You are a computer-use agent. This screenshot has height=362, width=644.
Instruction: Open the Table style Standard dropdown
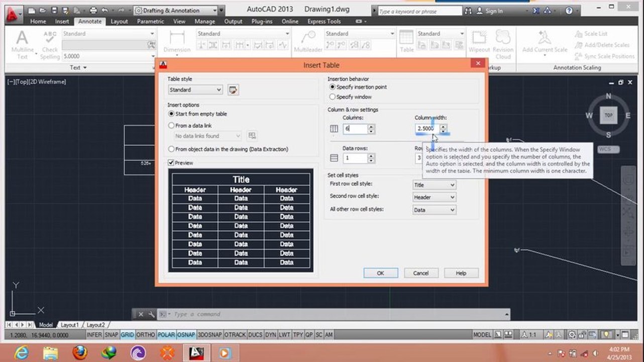195,90
